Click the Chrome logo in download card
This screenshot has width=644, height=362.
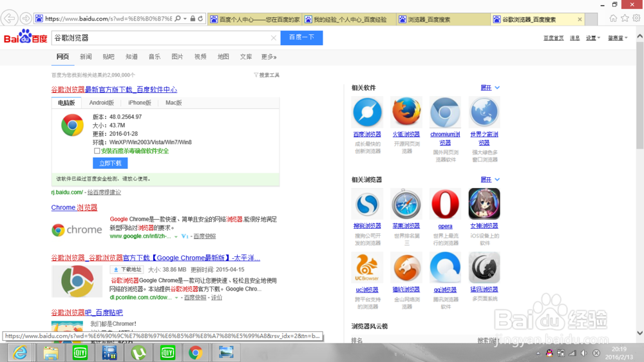coord(72,125)
